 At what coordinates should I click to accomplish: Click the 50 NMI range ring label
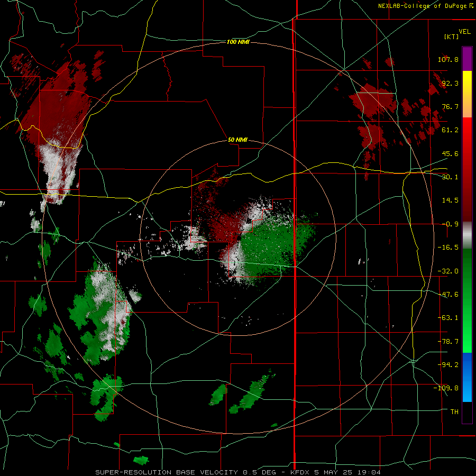click(237, 140)
